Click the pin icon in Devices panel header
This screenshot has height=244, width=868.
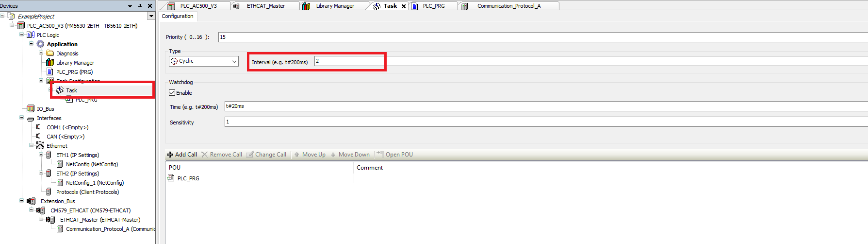pyautogui.click(x=140, y=6)
